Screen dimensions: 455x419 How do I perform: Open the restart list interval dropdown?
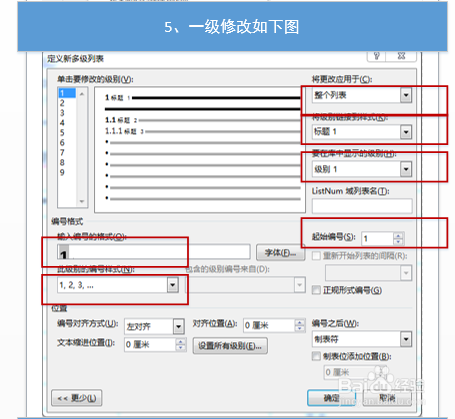[x=406, y=273]
